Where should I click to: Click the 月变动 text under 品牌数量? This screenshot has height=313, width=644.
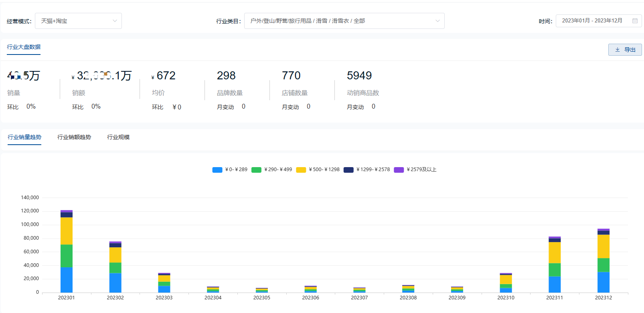225,107
